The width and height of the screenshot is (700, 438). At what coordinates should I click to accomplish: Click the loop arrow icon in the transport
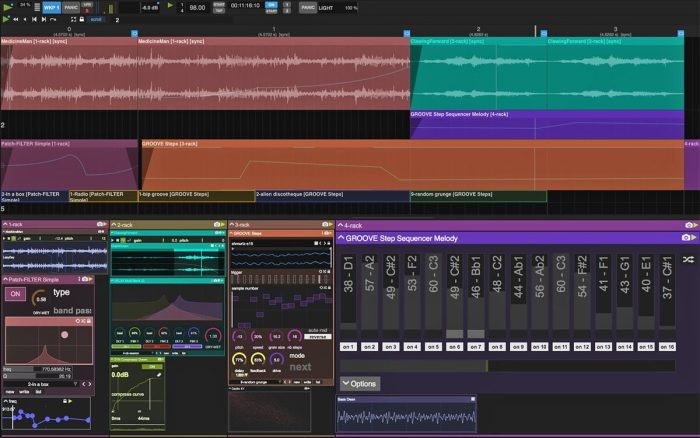[53, 20]
